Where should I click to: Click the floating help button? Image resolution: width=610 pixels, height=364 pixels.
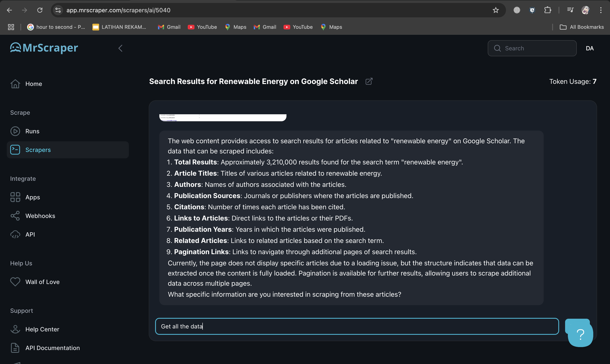tap(580, 333)
